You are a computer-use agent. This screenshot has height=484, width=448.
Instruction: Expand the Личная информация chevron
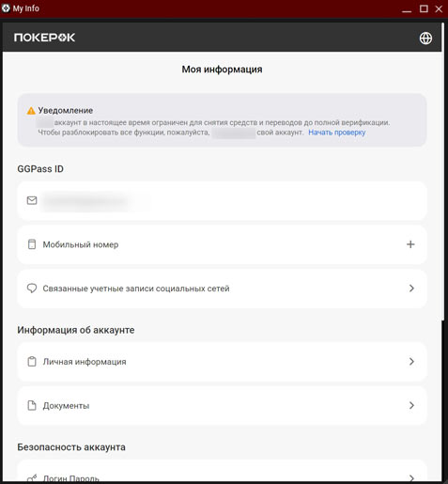[411, 362]
